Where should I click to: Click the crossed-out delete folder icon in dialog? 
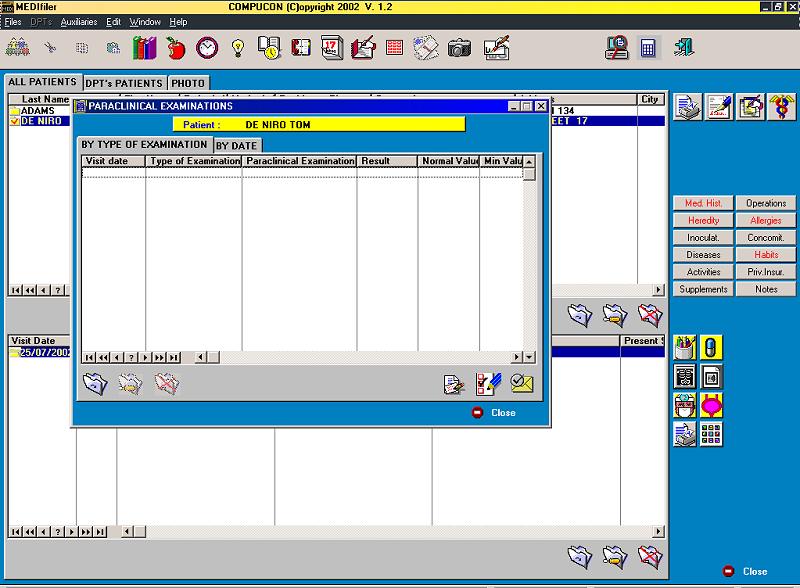167,383
